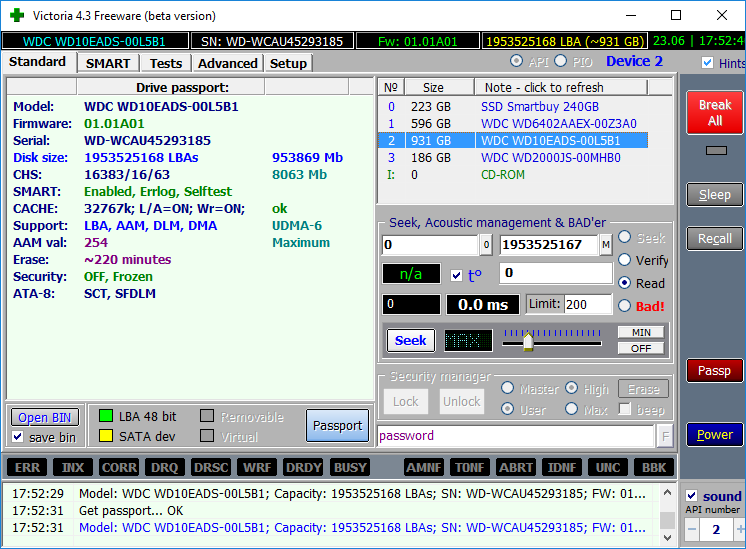746x549 pixels.
Task: Click the start LBA input field
Action: click(x=430, y=245)
